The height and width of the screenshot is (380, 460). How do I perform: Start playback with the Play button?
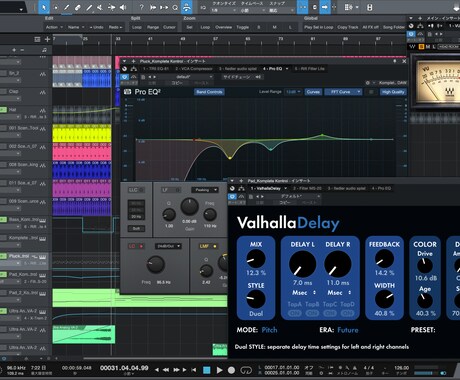219,370
